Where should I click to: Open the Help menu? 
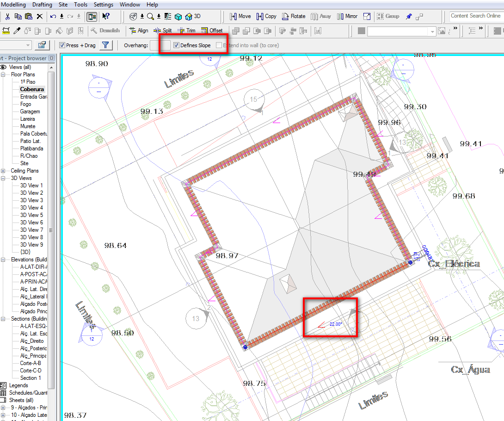coord(152,5)
